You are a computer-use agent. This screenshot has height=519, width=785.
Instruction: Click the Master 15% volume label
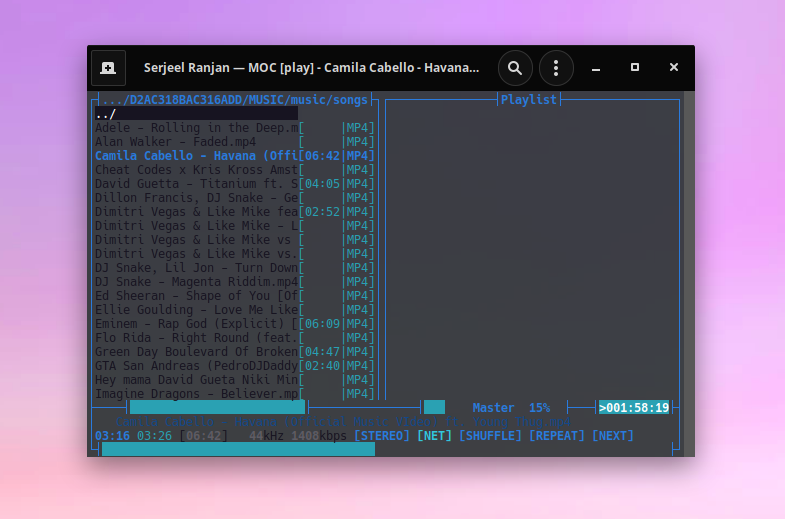tap(511, 408)
